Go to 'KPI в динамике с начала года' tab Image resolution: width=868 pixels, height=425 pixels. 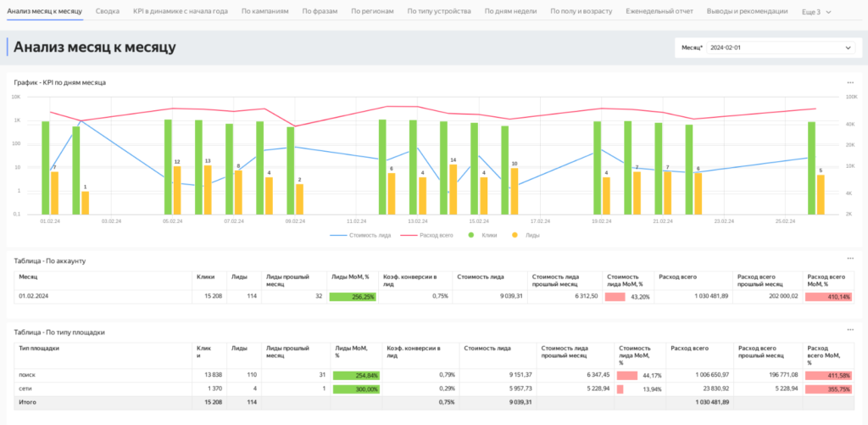tap(180, 11)
